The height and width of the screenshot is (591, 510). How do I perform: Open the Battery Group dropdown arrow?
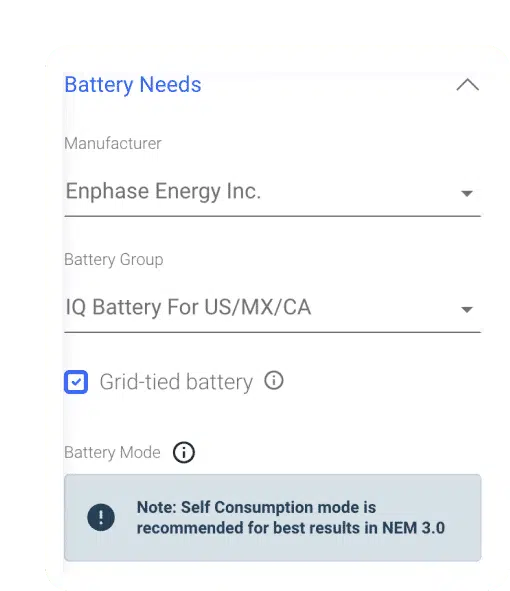(x=467, y=309)
